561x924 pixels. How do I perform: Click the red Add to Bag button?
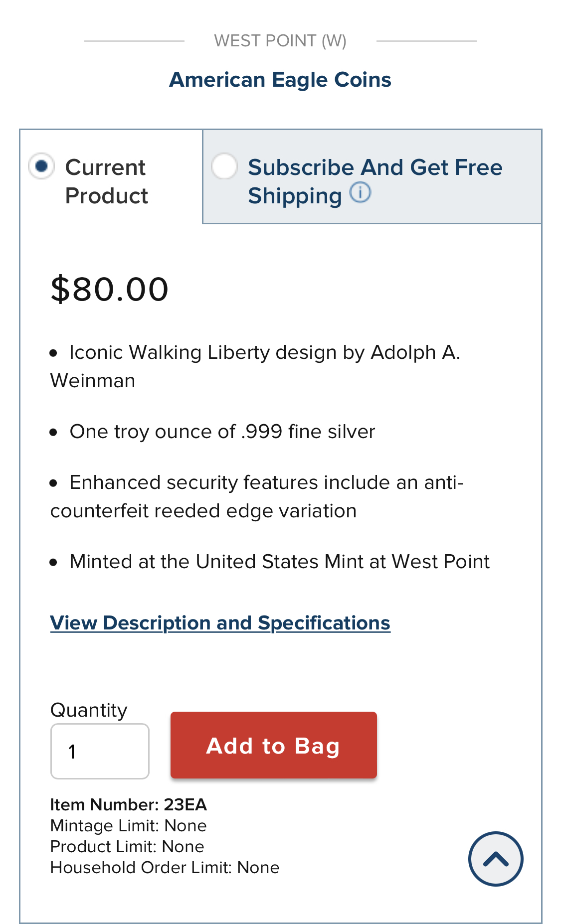[274, 745]
